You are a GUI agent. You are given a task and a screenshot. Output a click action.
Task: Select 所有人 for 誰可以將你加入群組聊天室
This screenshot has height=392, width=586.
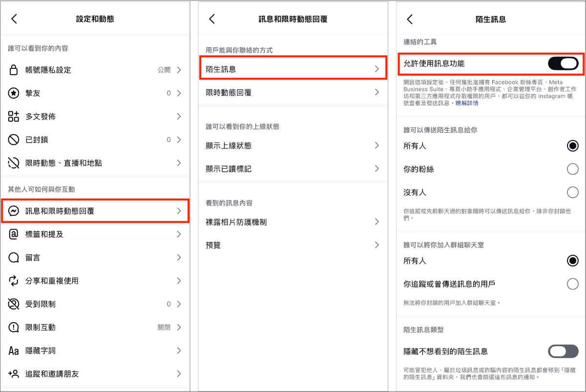572,261
